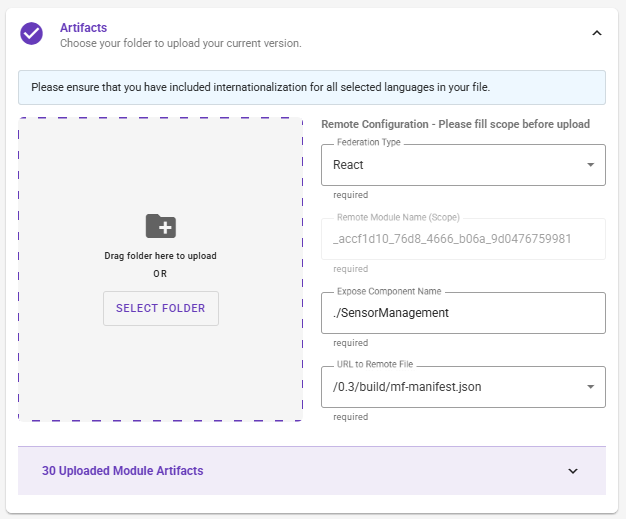626x519 pixels.
Task: Click the internationalization info banner
Action: click(312, 87)
